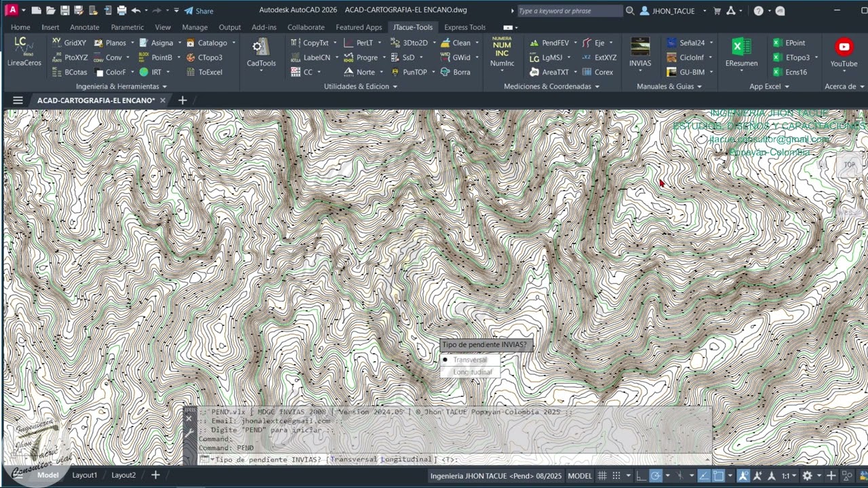Screen dimensions: 868x488
Task: Click the Share button
Action: 199,11
